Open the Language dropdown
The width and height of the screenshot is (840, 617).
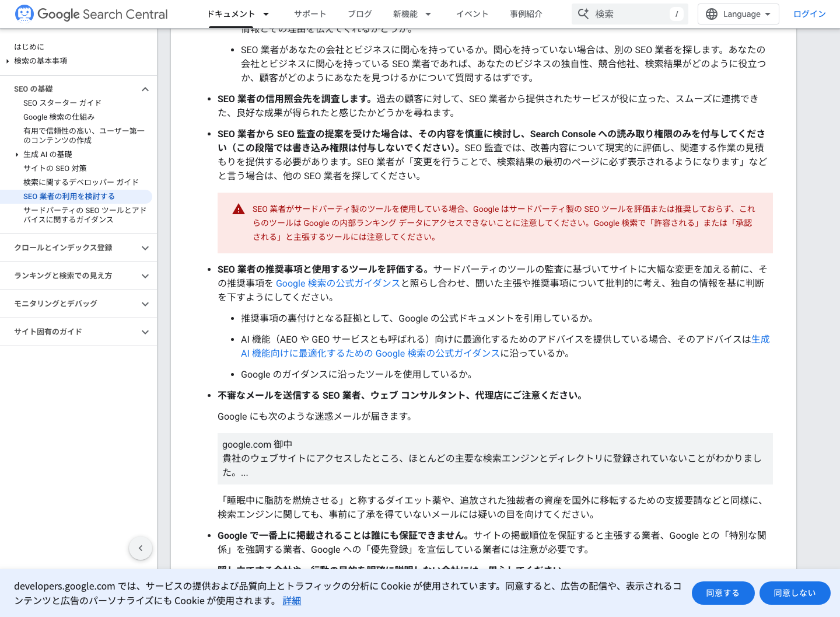(738, 14)
